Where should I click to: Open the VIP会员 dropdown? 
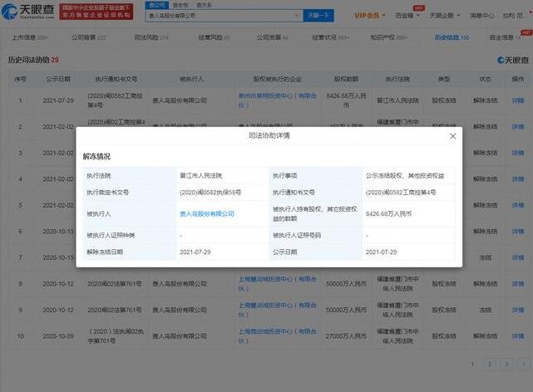pos(370,15)
